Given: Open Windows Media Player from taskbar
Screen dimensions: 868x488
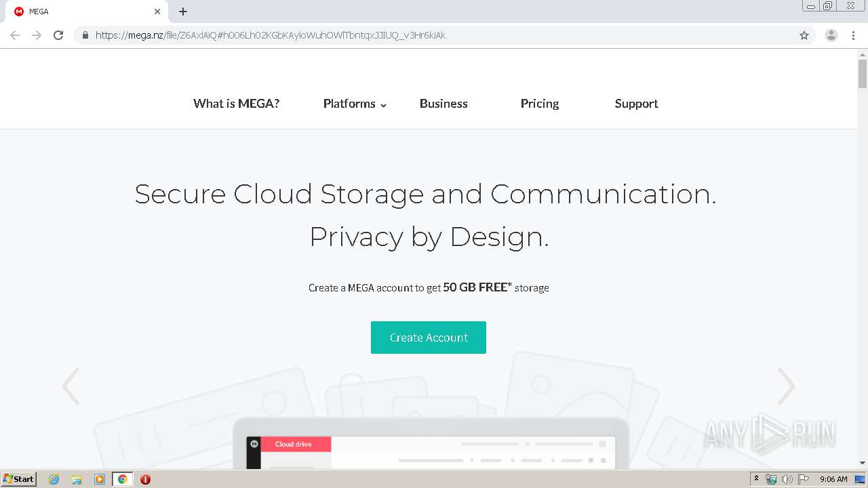Looking at the screenshot, I should (100, 479).
